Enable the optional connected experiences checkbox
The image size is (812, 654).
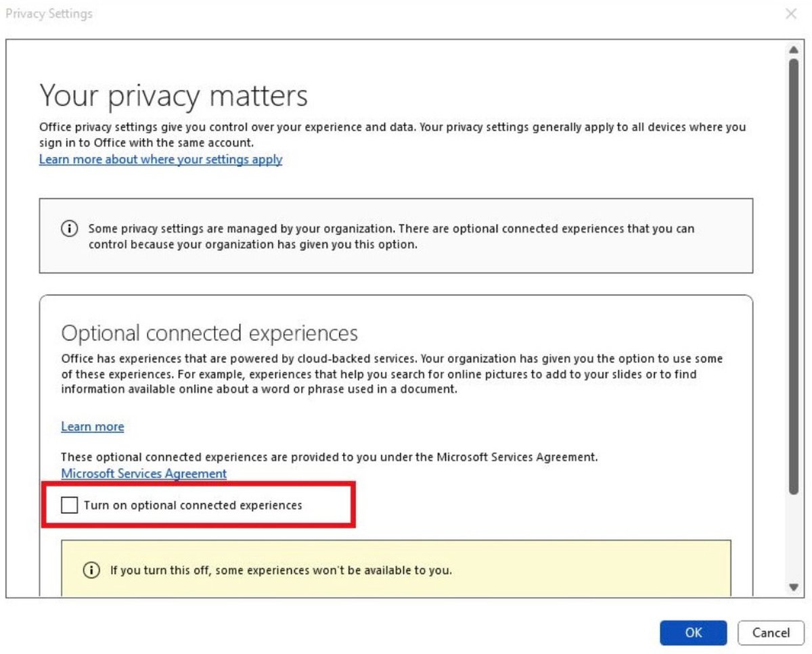(x=70, y=505)
